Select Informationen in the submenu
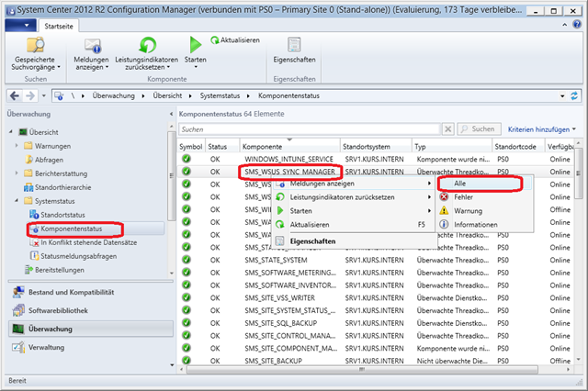This screenshot has height=391, width=588. [484, 225]
